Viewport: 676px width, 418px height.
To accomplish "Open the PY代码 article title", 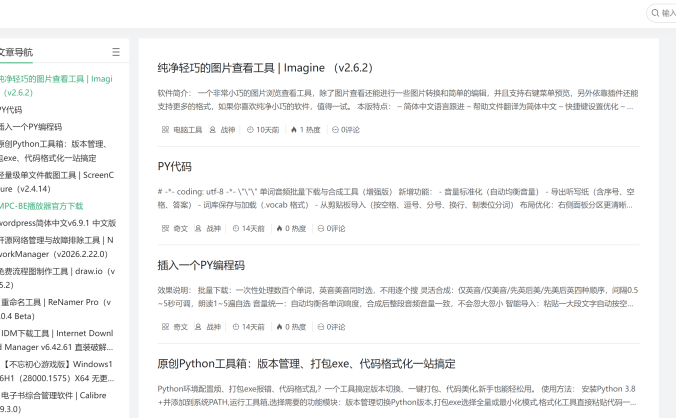I will [175, 166].
